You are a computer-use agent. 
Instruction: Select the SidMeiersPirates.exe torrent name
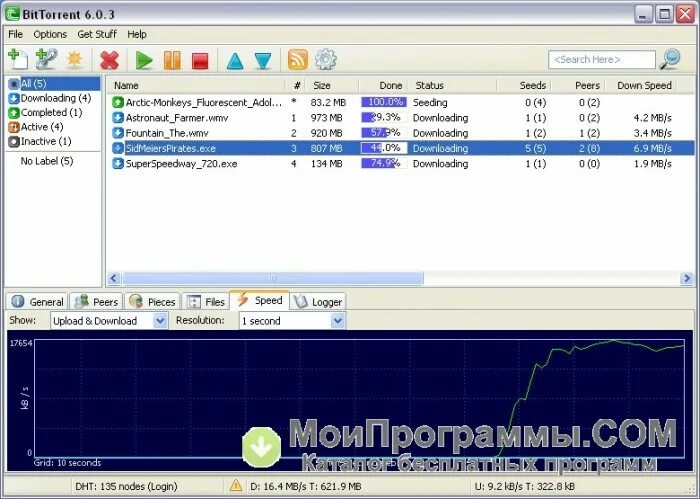coord(171,148)
